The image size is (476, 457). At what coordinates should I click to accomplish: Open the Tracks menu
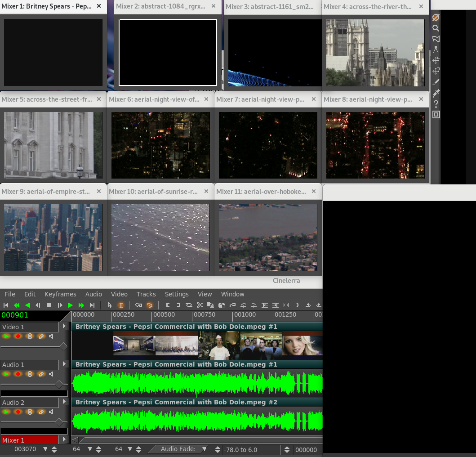point(146,294)
